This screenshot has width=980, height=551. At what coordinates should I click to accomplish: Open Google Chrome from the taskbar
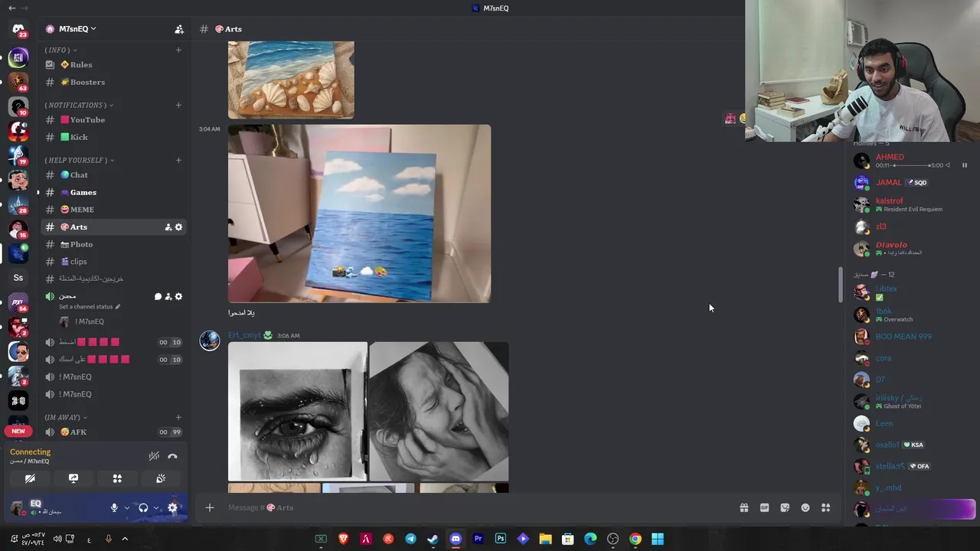pyautogui.click(x=635, y=539)
